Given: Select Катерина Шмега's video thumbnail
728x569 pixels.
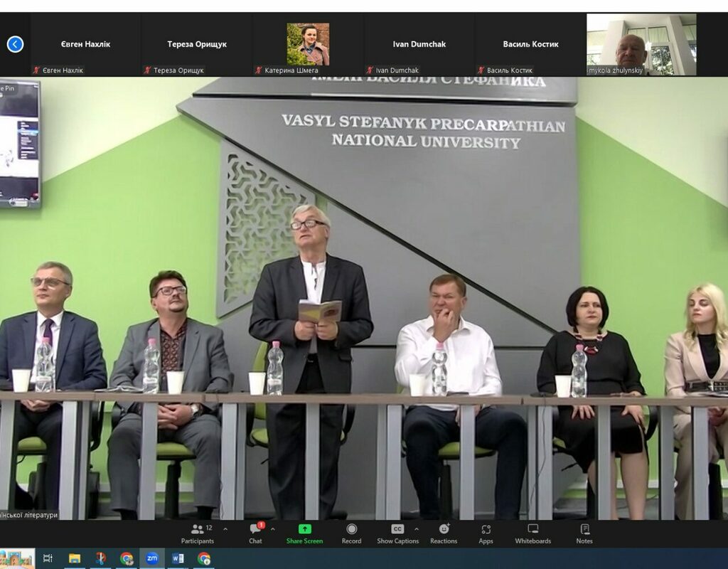Looking at the screenshot, I should (308, 44).
